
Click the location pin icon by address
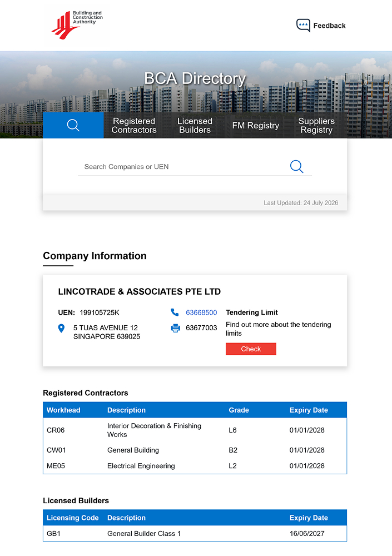(x=61, y=329)
